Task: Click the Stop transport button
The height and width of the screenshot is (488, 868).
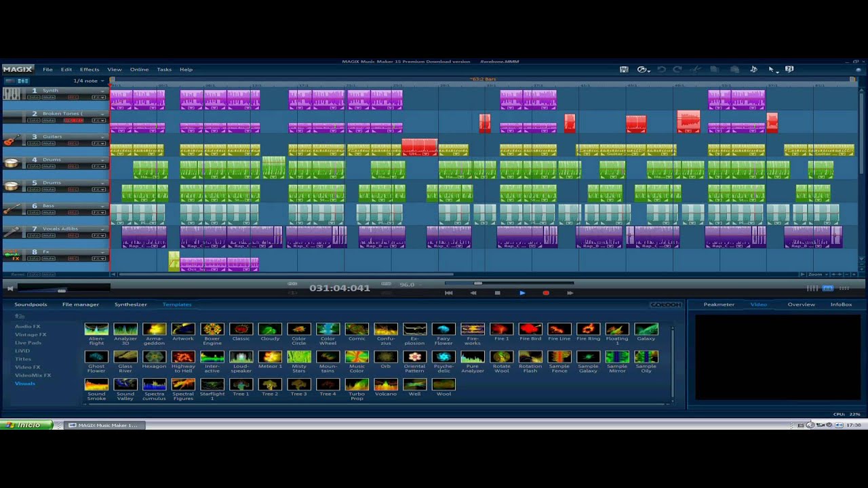Action: pos(497,293)
